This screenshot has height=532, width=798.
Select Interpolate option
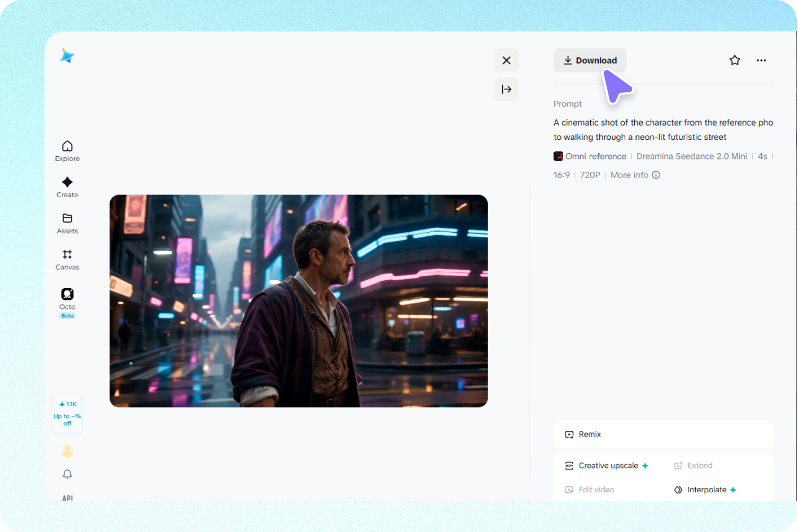pyautogui.click(x=705, y=490)
